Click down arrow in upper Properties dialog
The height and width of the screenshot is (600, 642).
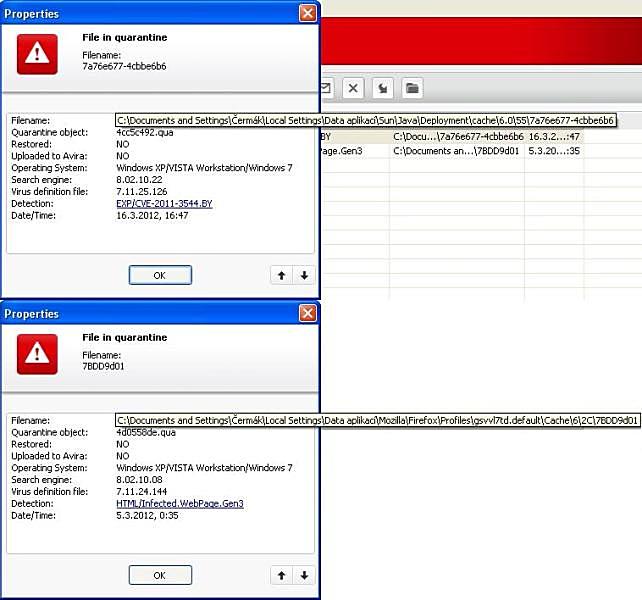pyautogui.click(x=304, y=275)
